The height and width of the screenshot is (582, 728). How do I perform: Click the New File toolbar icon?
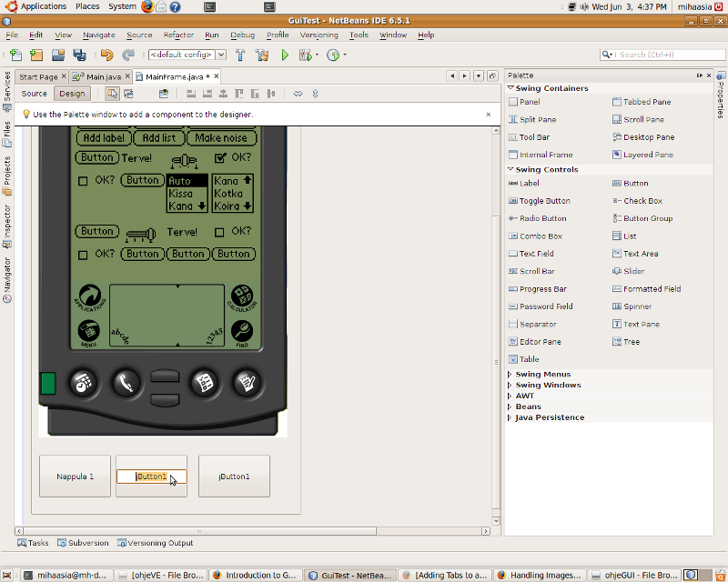click(15, 55)
